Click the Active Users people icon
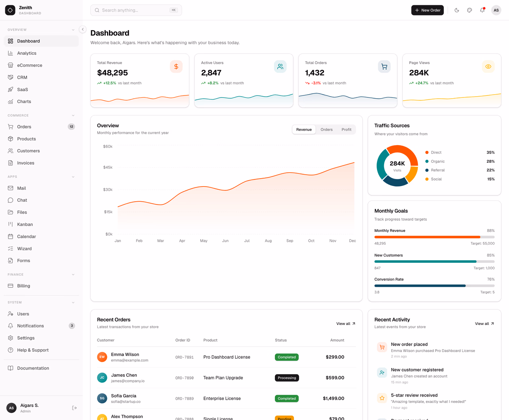The width and height of the screenshot is (509, 420). [280, 66]
